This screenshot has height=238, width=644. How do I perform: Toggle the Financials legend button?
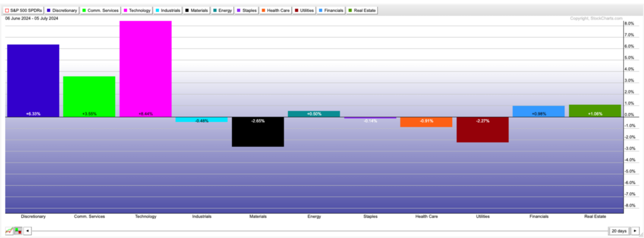tap(331, 10)
